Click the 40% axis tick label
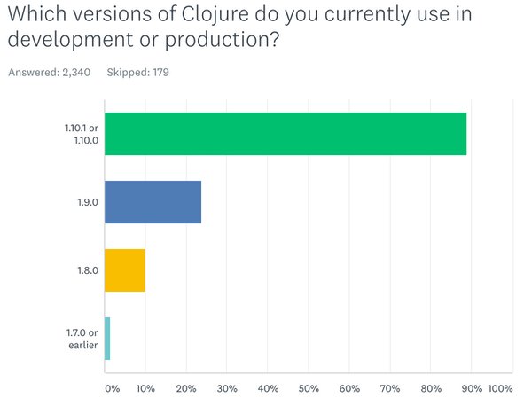Viewport: 532px width, 406px height. coord(268,388)
